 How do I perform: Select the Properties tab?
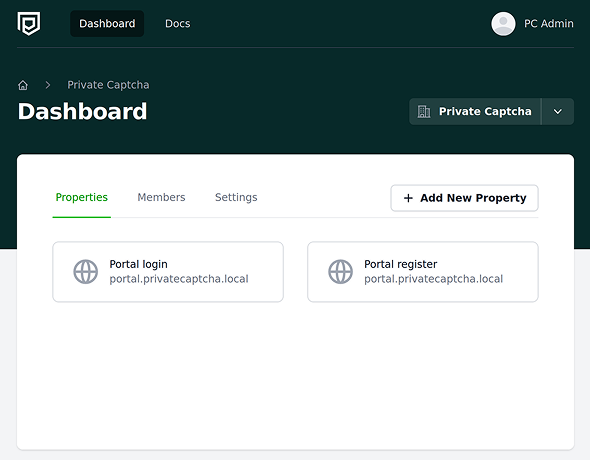(82, 197)
